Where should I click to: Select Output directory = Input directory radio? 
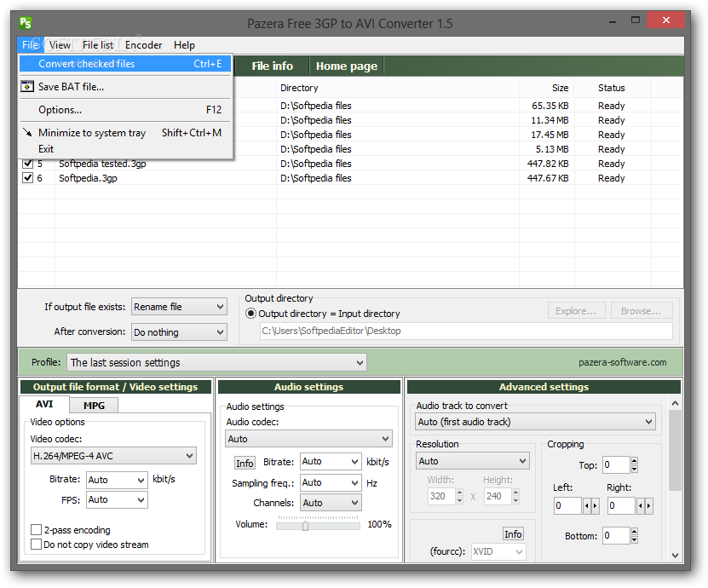tap(250, 314)
